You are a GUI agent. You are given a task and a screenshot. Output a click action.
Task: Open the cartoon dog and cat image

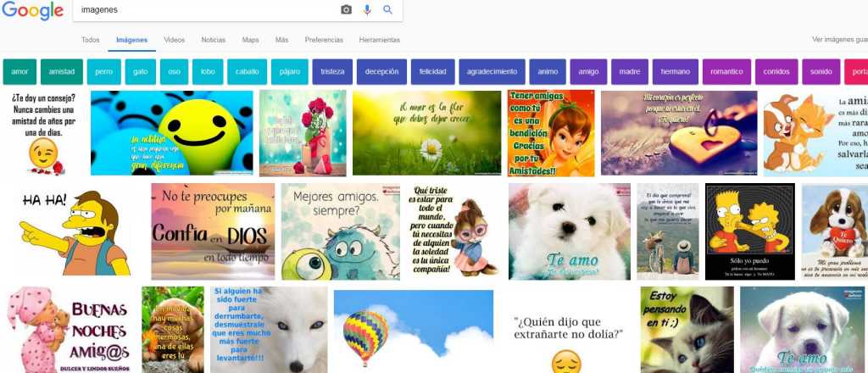[x=816, y=133]
